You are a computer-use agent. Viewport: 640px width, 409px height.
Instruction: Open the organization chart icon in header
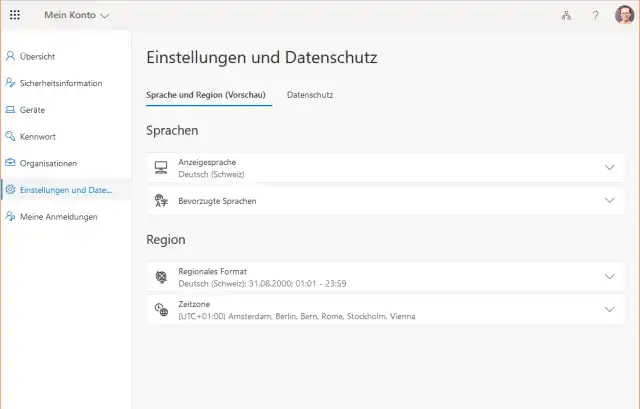pos(566,15)
